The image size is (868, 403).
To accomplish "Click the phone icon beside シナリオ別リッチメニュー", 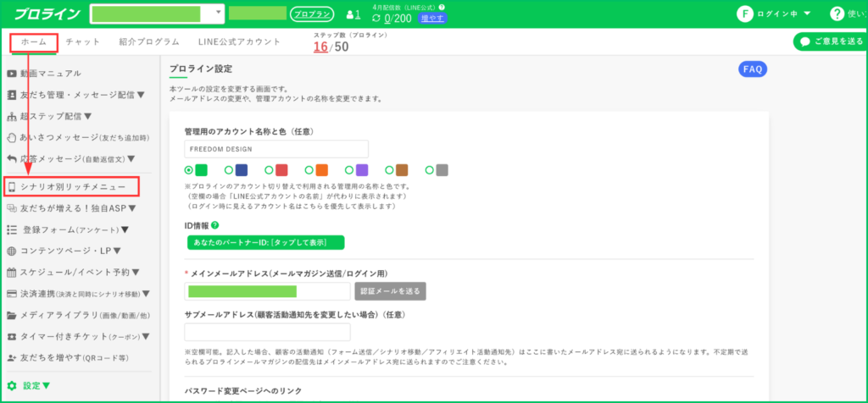I will point(12,187).
